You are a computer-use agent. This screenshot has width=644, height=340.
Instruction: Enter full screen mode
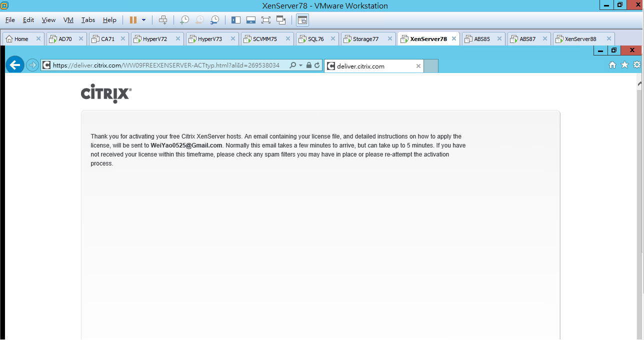point(266,20)
